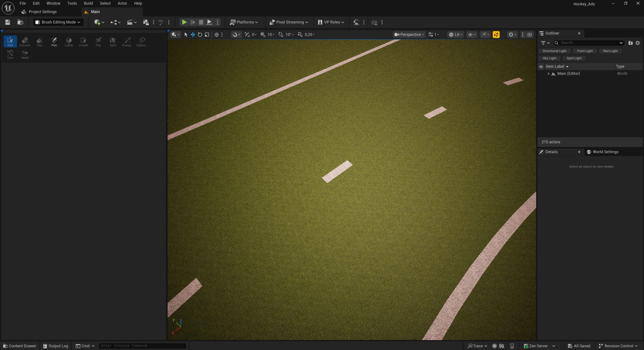Toggle the rotation snap icon

click(x=280, y=34)
